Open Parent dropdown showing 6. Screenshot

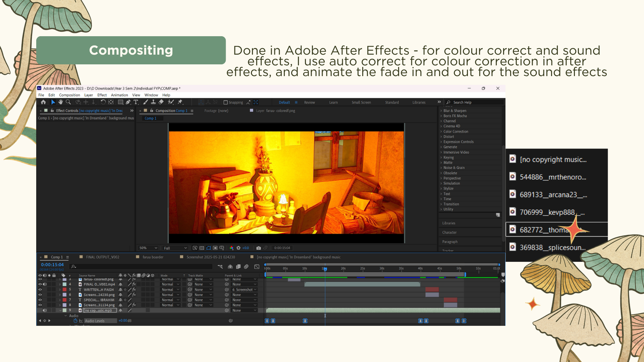pyautogui.click(x=245, y=290)
